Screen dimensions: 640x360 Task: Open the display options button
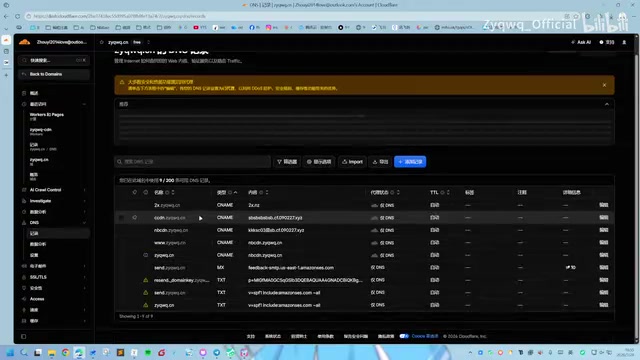tap(319, 162)
